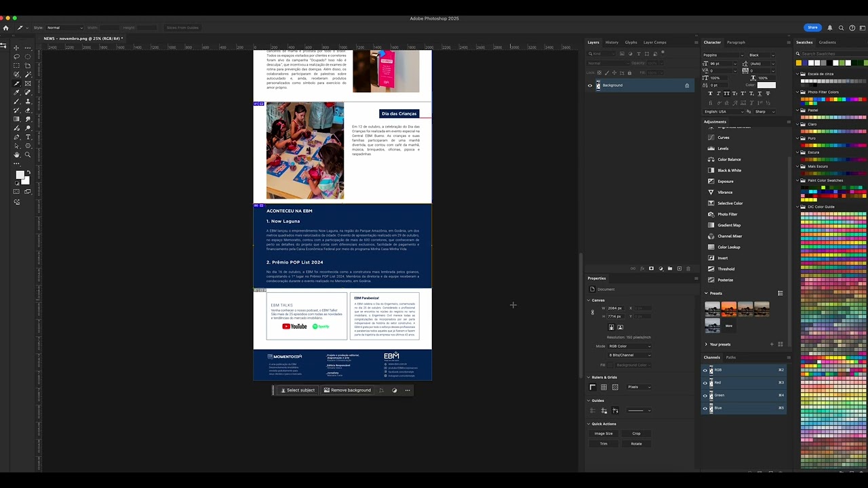Open the Style dropdown set to Normal

[x=64, y=28]
